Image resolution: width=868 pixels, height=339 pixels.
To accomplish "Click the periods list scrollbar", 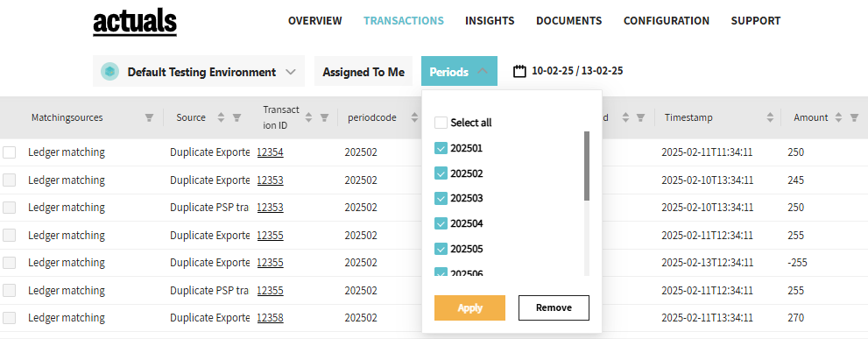I will pos(587,166).
